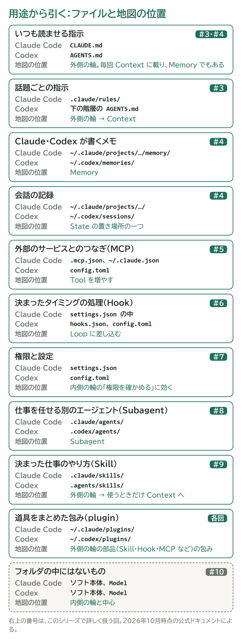Click ~/.codex/sessions/ path
The width and height of the screenshot is (242, 644).
[x=102, y=217]
